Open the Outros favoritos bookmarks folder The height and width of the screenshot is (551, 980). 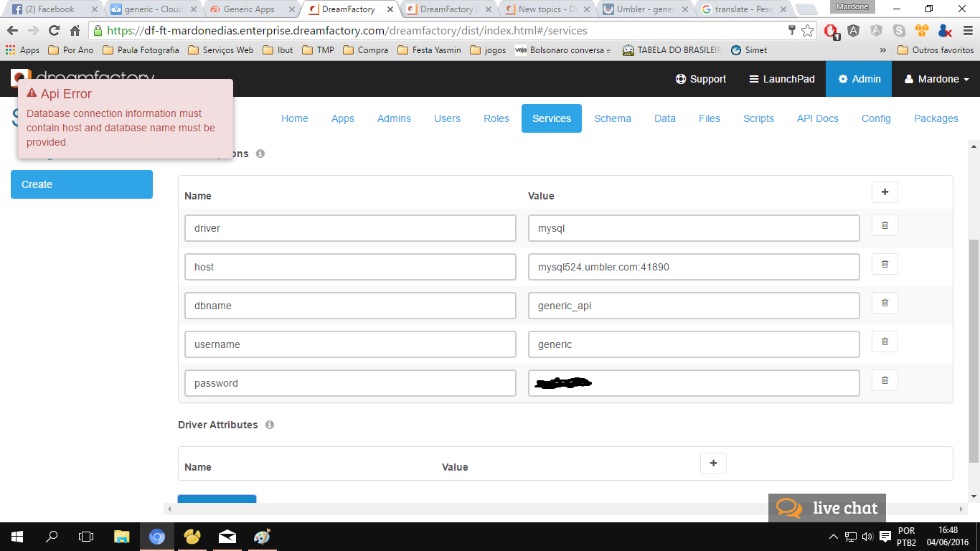click(x=936, y=50)
